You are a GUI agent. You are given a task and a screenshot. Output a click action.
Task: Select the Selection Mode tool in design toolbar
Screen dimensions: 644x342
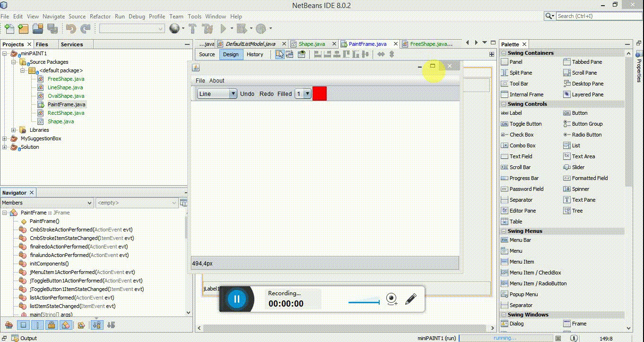(279, 54)
